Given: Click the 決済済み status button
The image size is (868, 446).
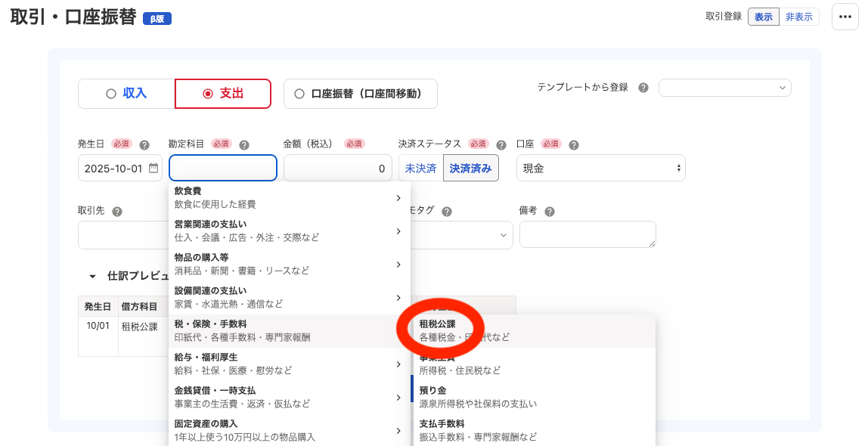Looking at the screenshot, I should click(470, 167).
